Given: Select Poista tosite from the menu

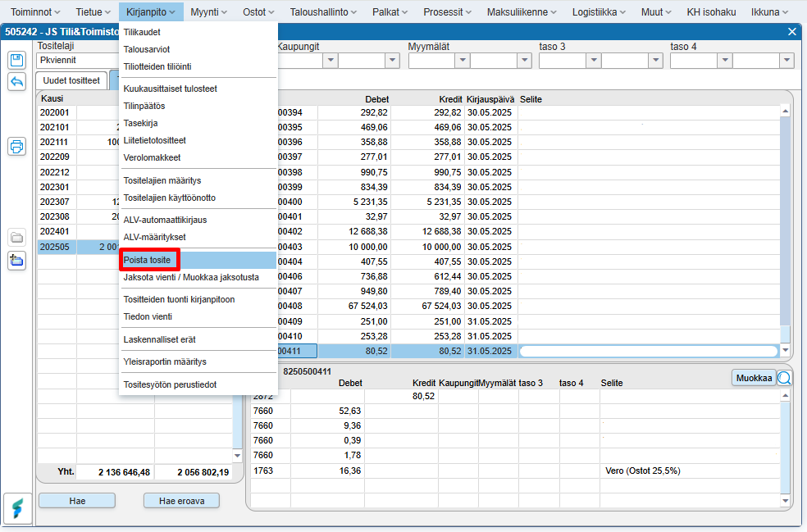Looking at the screenshot, I should [148, 260].
